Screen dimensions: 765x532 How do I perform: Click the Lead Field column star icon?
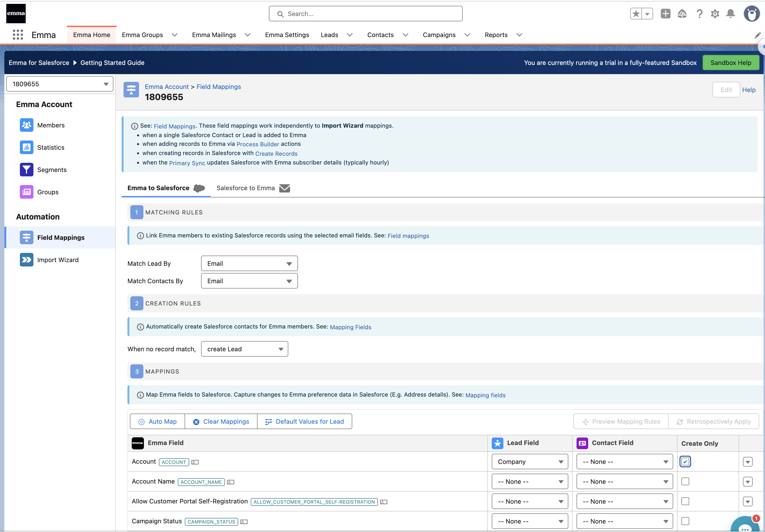498,443
